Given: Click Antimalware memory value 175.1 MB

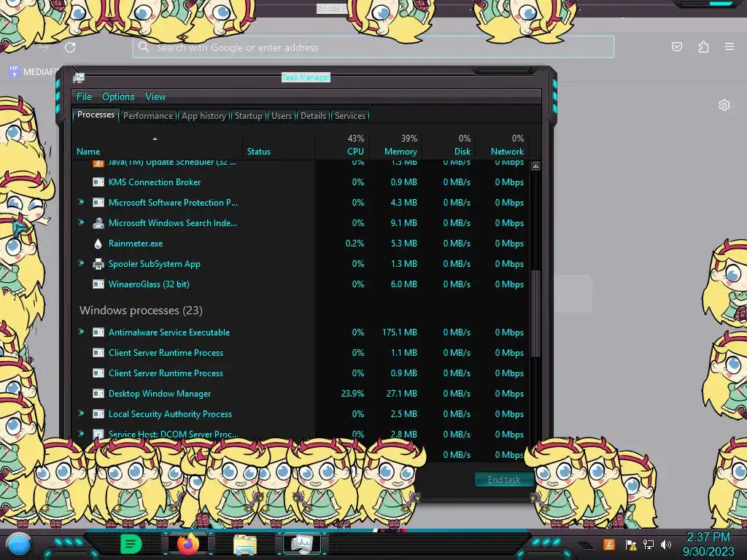Looking at the screenshot, I should (x=399, y=332).
